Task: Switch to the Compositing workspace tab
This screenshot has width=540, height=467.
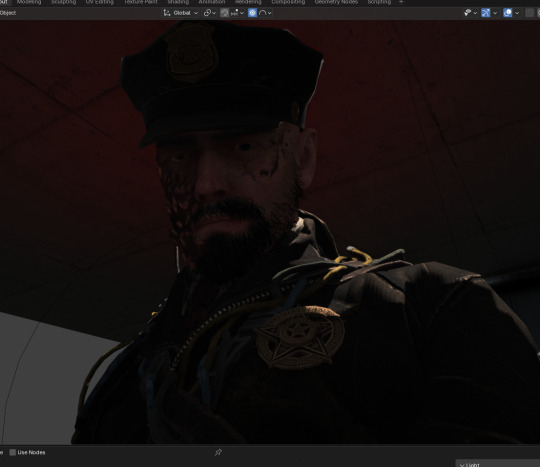Action: 288,2
